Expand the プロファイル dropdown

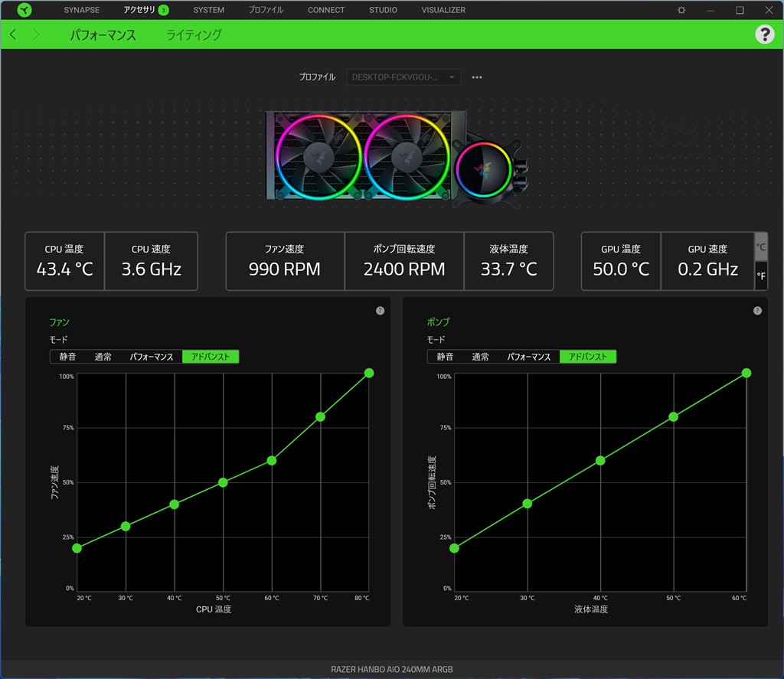[404, 77]
